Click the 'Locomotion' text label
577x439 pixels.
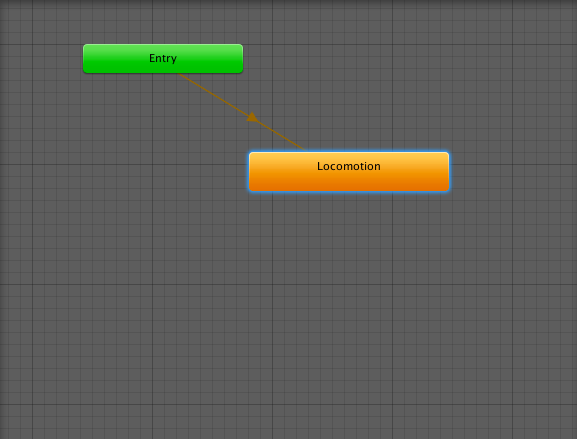[349, 166]
